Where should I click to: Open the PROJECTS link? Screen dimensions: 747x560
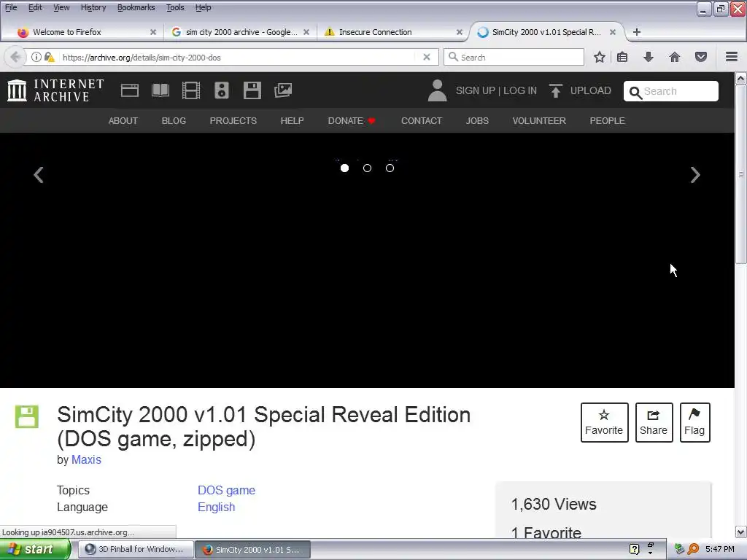233,121
